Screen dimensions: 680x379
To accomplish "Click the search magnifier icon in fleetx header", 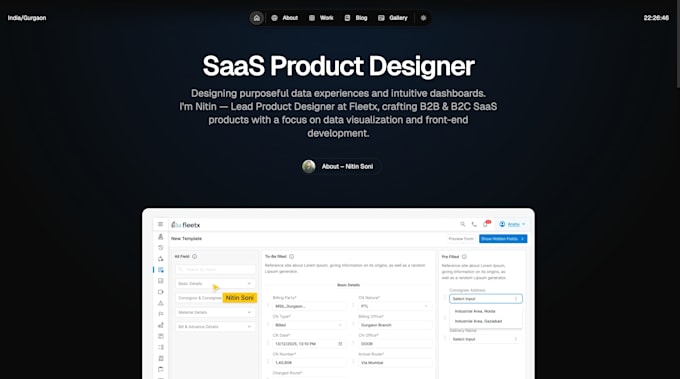I will point(463,224).
